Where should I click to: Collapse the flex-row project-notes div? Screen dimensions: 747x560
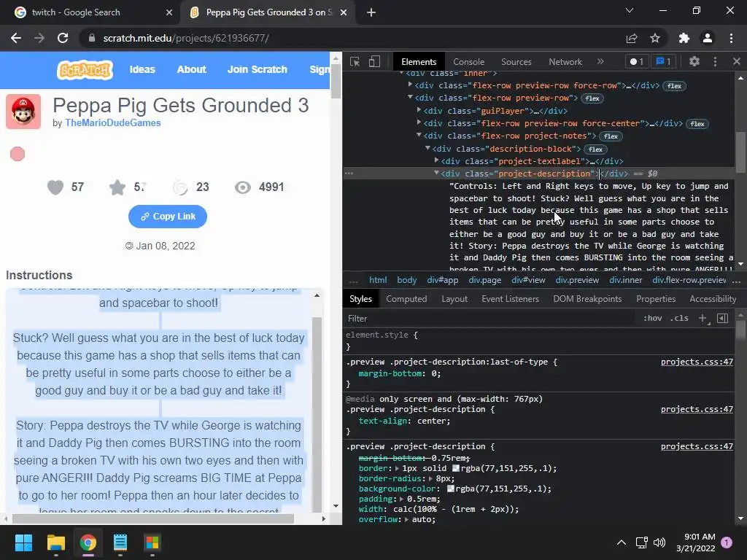419,135
